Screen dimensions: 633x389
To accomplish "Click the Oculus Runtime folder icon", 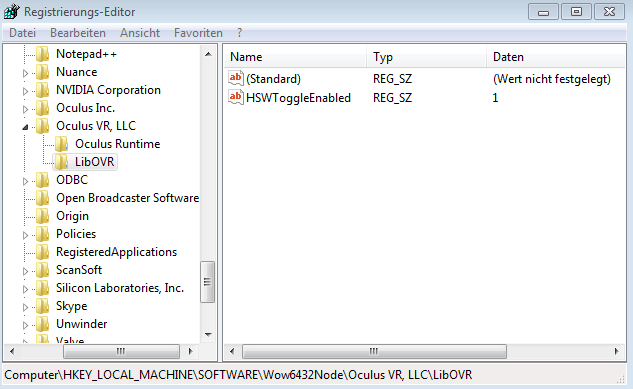I will point(62,144).
